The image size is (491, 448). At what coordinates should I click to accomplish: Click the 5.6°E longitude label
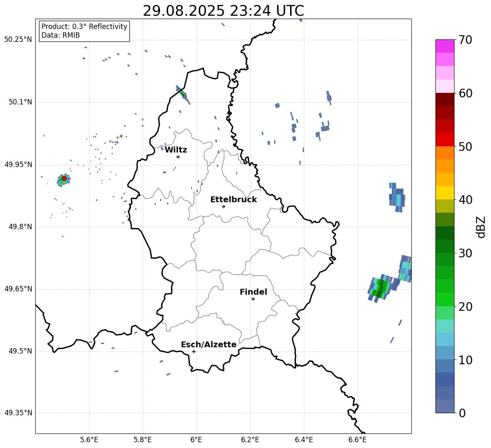click(89, 440)
